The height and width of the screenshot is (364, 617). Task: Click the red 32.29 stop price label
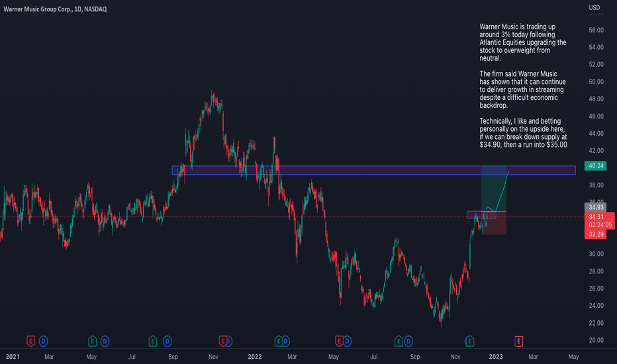[596, 234]
